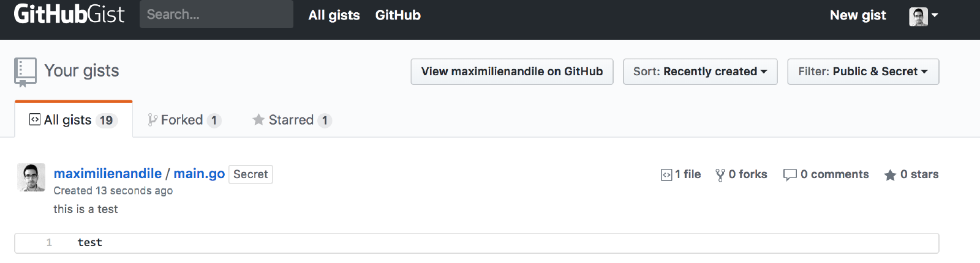The height and width of the screenshot is (263, 980).
Task: Focus the Search input field
Action: click(x=216, y=15)
